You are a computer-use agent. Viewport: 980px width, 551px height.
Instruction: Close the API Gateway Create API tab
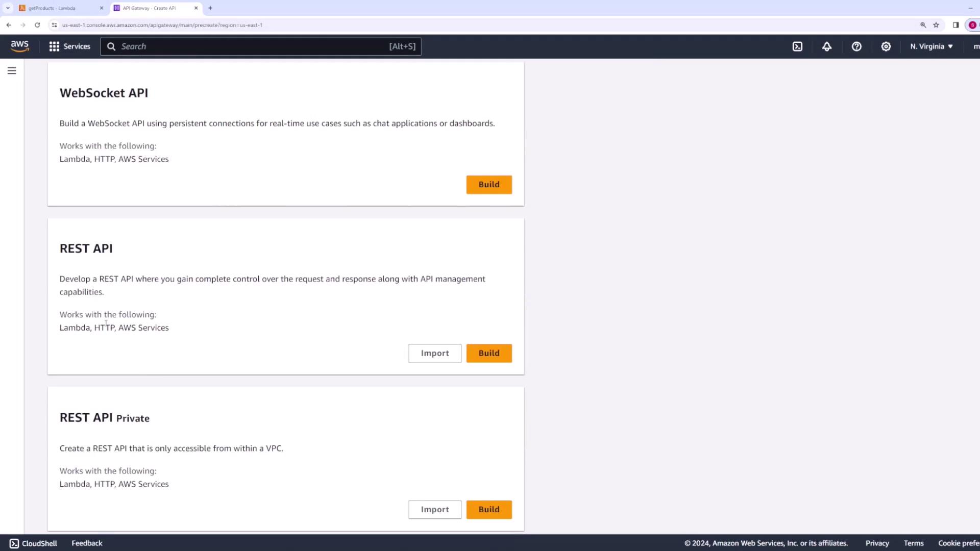(196, 8)
